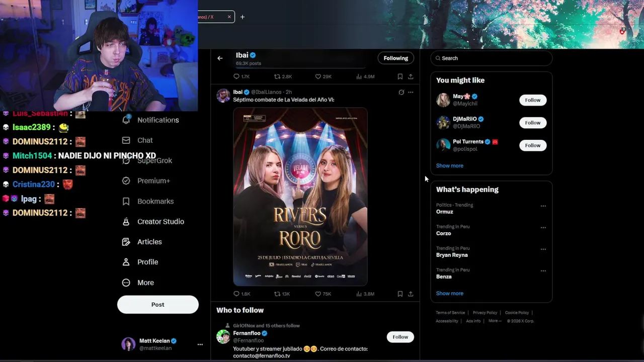Share the Rivers versus Roro post
The width and height of the screenshot is (644, 362).
(x=411, y=294)
